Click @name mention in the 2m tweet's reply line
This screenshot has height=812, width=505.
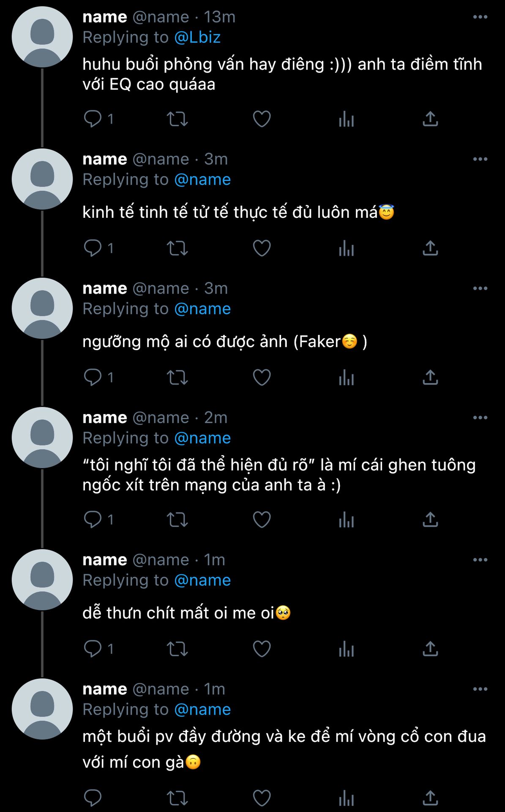(x=202, y=438)
